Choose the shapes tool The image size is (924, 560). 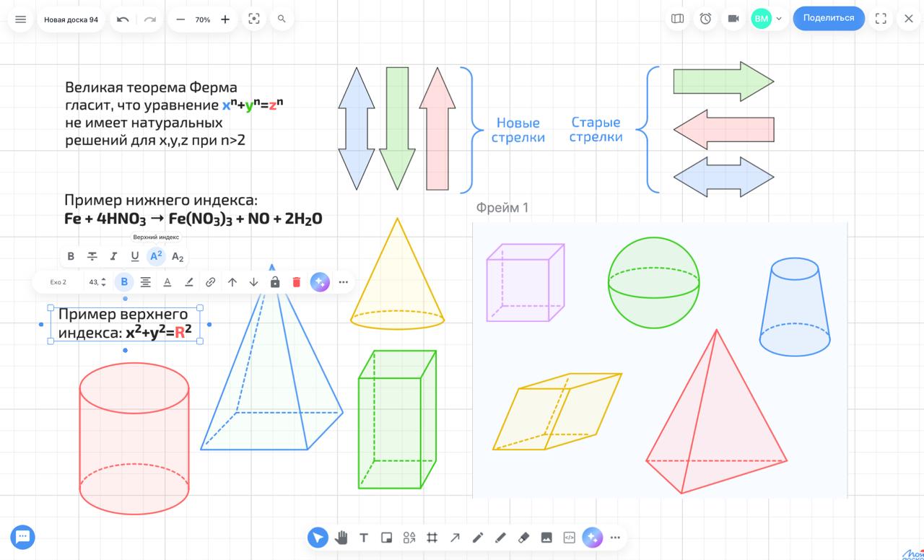(x=409, y=538)
